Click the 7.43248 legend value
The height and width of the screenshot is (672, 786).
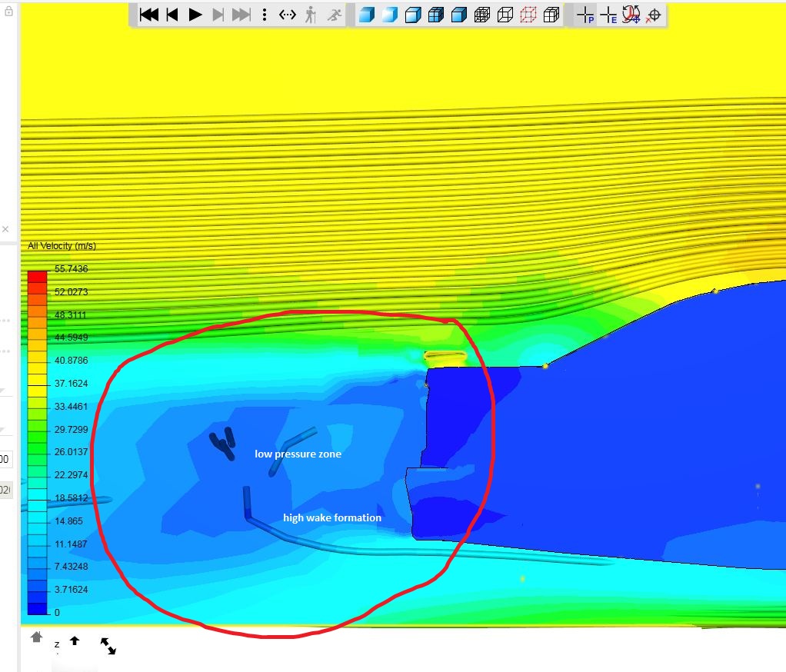tap(72, 566)
